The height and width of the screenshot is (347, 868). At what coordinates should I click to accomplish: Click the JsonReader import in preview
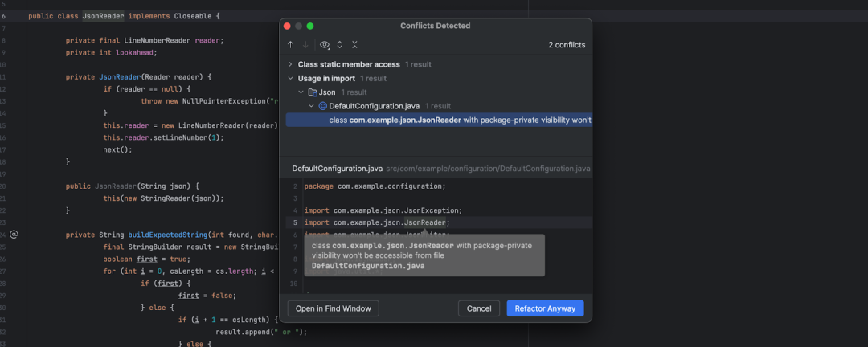pos(425,222)
